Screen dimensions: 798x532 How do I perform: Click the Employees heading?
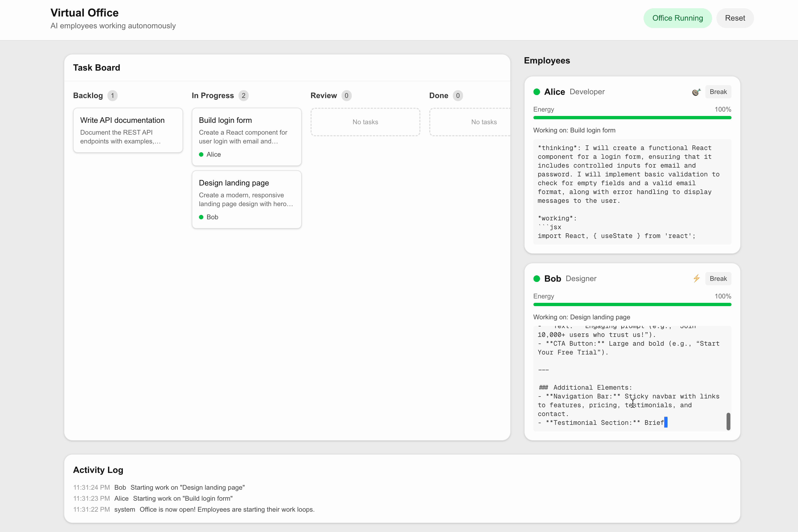547,61
